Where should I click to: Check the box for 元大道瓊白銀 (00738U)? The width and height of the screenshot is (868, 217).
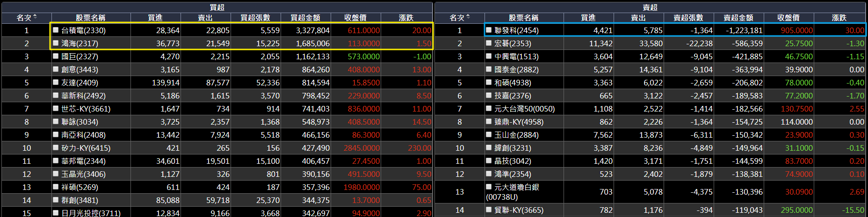click(489, 187)
